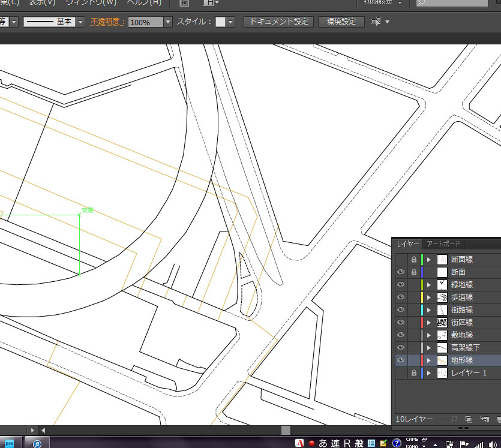The width and height of the screenshot is (501, 448).
Task: Click the horizontal scrollbar thumb
Action: point(286,430)
